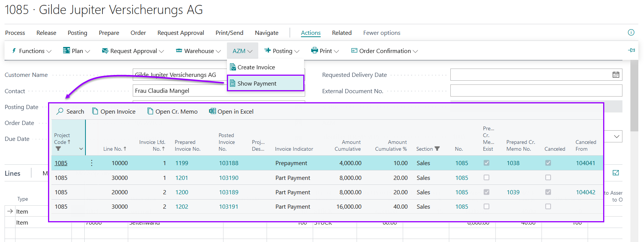Toggle Canceled checkbox for invoice 1200
Screen dimensions: 644x242
[x=548, y=192]
